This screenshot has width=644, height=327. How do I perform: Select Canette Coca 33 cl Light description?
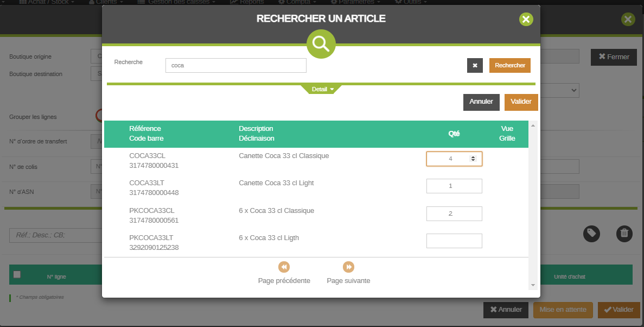276,183
